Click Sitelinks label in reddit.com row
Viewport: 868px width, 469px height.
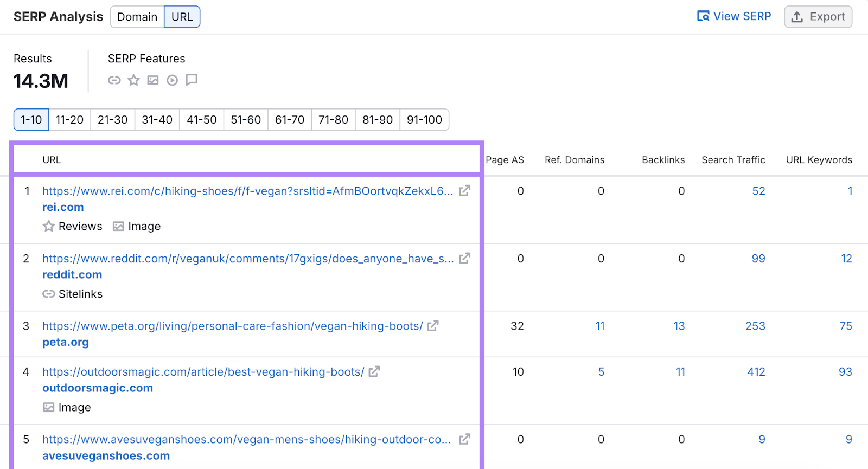[80, 294]
